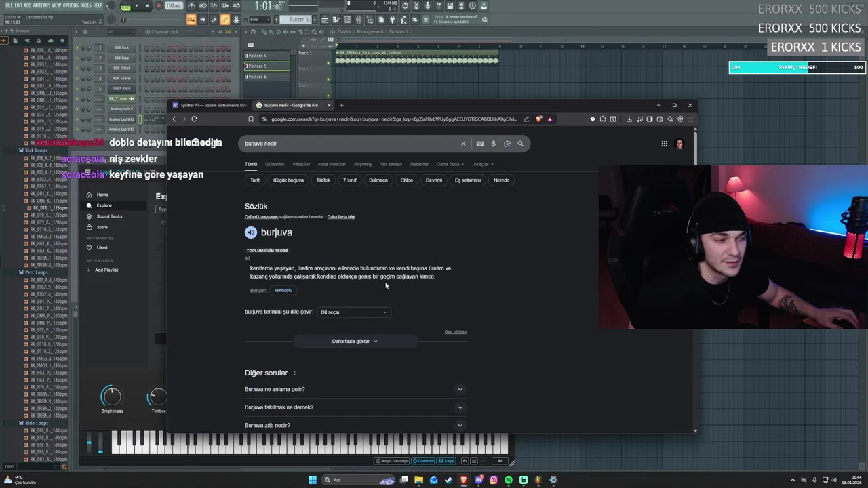Viewport: 868px width, 488px height.
Task: Open the Playlist view from toolbar
Action: [x=325, y=20]
